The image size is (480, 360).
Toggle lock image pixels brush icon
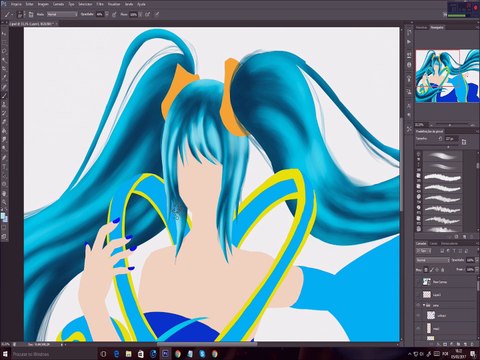click(432, 269)
